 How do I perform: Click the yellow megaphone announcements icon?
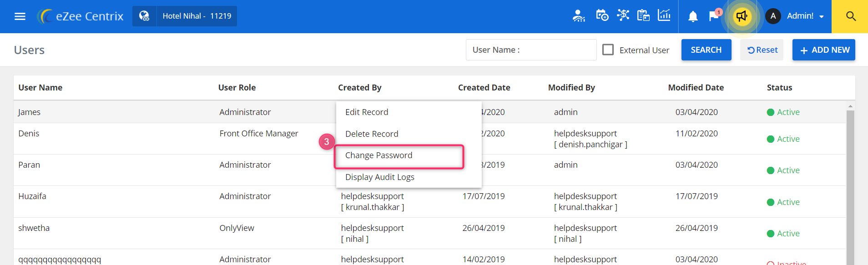[742, 16]
